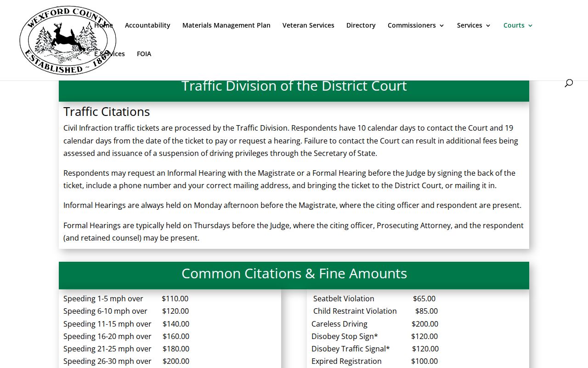Visit the Veteran Services page
588x368 pixels.
[308, 25]
